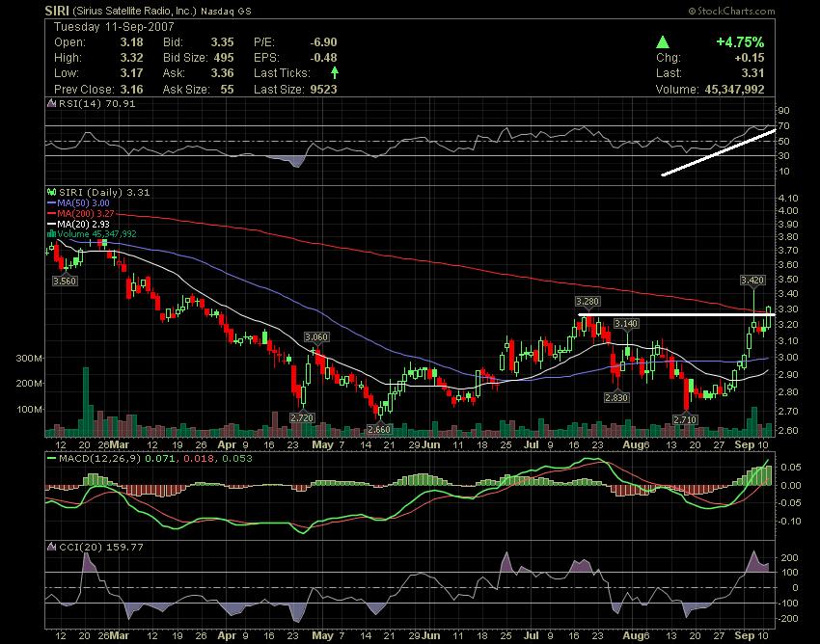Click the green Volume 45,347,992 legend text
Screen dimensions: 820x644
[96, 233]
